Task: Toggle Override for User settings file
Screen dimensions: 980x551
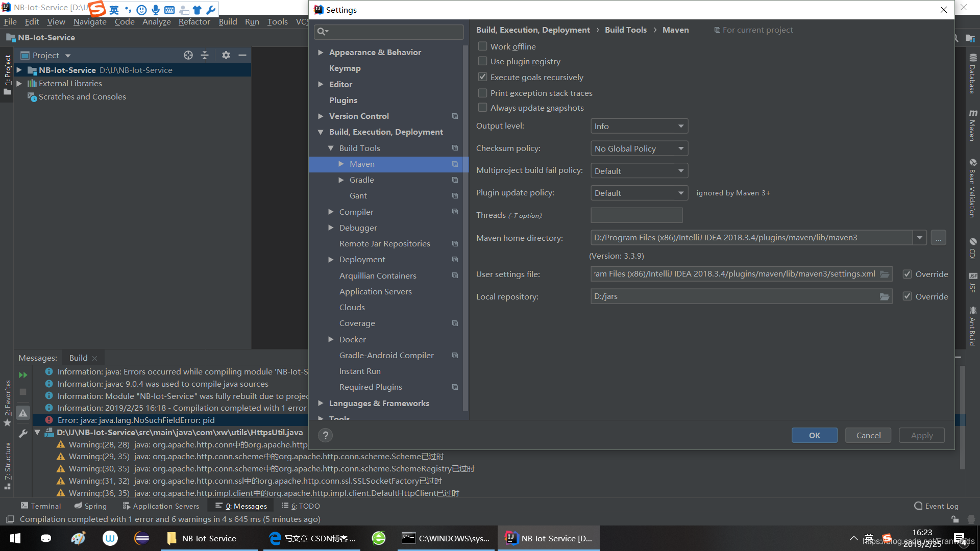Action: point(907,274)
